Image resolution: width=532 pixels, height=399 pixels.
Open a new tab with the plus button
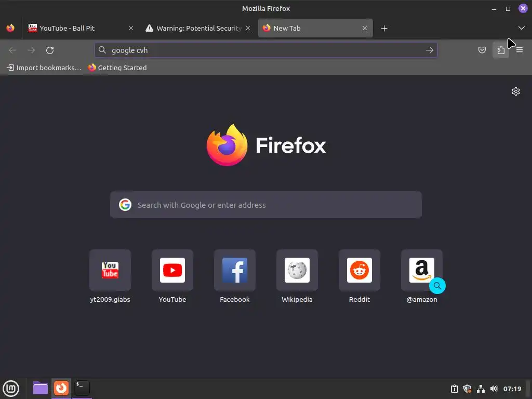coord(384,29)
